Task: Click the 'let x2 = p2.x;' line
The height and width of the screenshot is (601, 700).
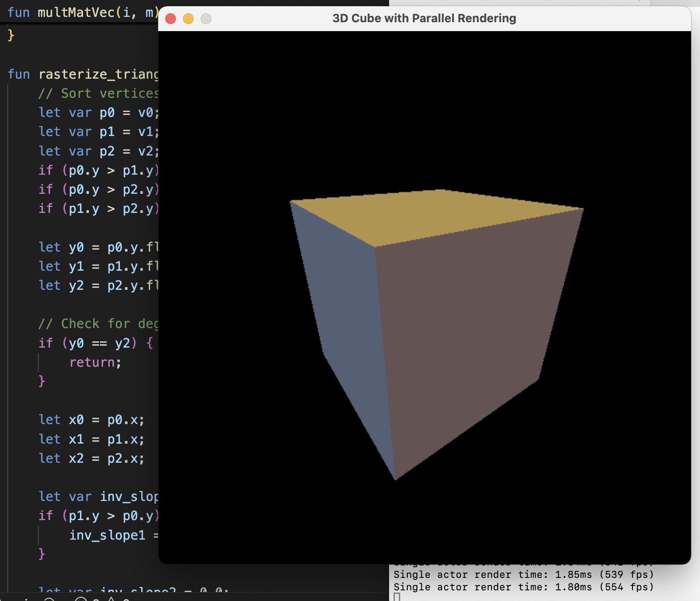Action: (x=91, y=458)
